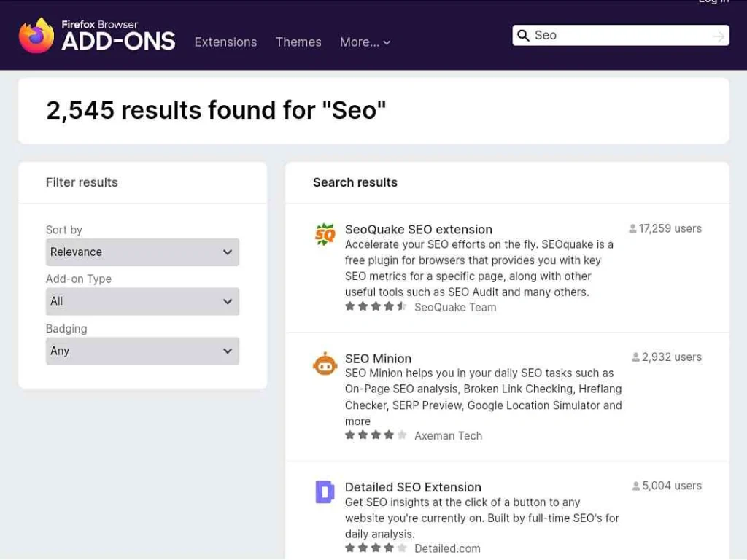Click in the search field containing Seo
Image resolution: width=747 pixels, height=560 pixels.
[x=621, y=36]
